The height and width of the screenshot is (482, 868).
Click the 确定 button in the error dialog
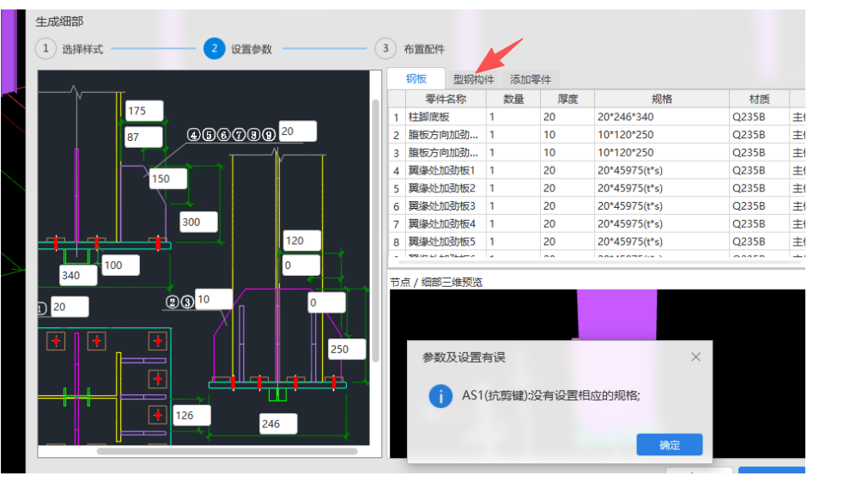click(670, 444)
